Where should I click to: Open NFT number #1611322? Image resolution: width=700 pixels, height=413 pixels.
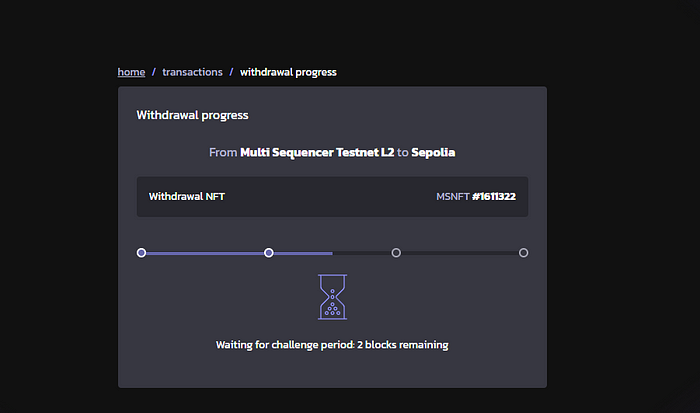[494, 196]
